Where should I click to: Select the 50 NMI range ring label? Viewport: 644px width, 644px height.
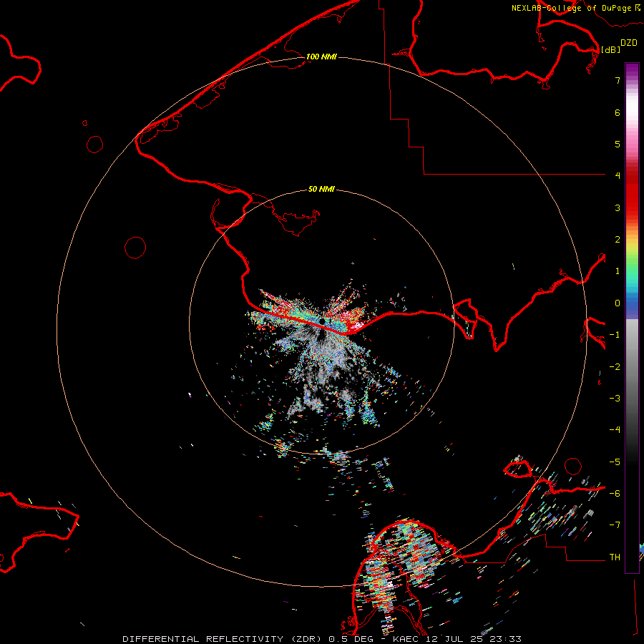[x=321, y=189]
